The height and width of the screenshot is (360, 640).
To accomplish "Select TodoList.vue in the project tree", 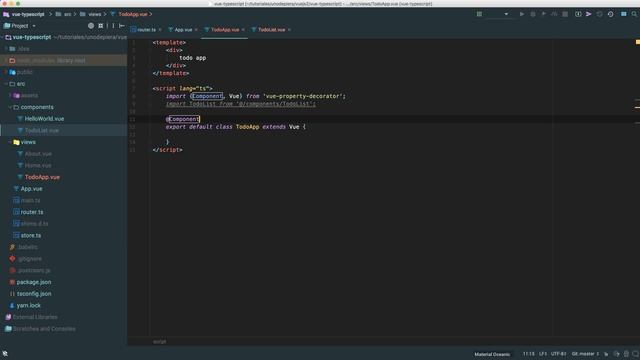I will click(x=42, y=131).
